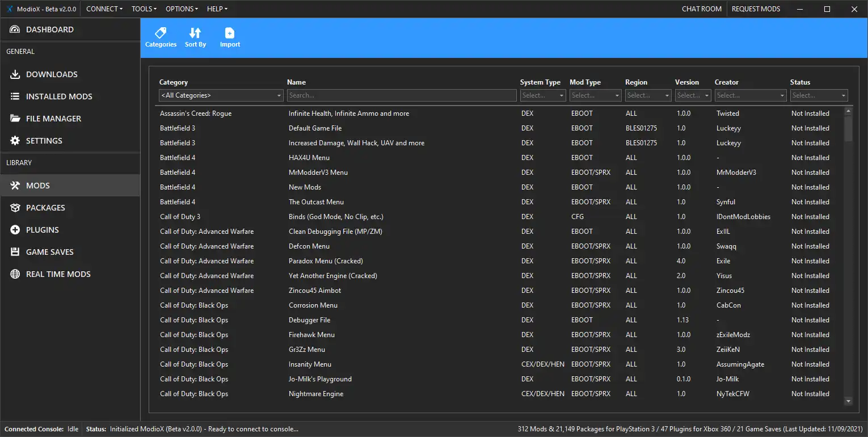This screenshot has width=868, height=437.
Task: Open the TOOLS menu
Action: (145, 9)
